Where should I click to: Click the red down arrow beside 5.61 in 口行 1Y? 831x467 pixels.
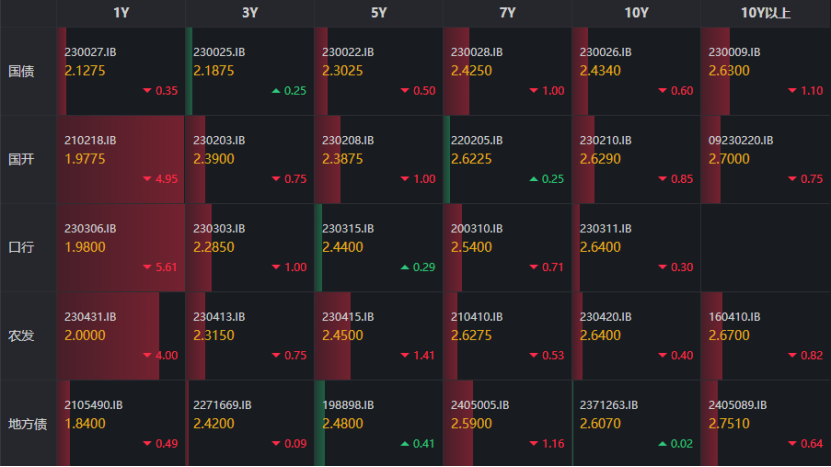[148, 267]
